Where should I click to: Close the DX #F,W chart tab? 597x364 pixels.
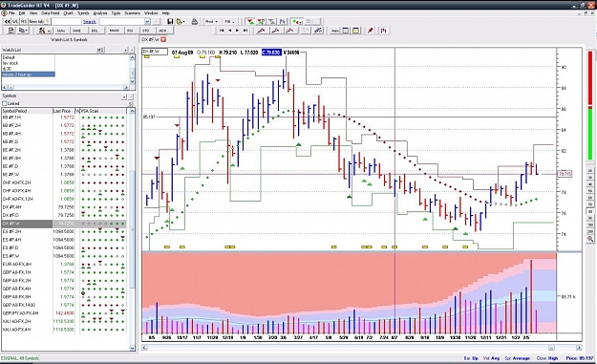point(163,39)
